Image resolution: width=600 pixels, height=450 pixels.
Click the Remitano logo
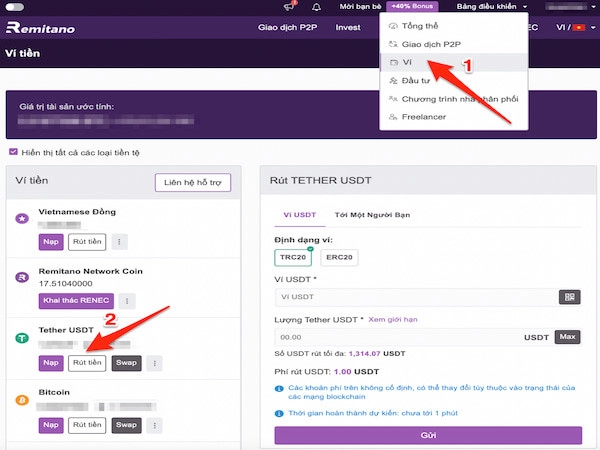coord(40,28)
